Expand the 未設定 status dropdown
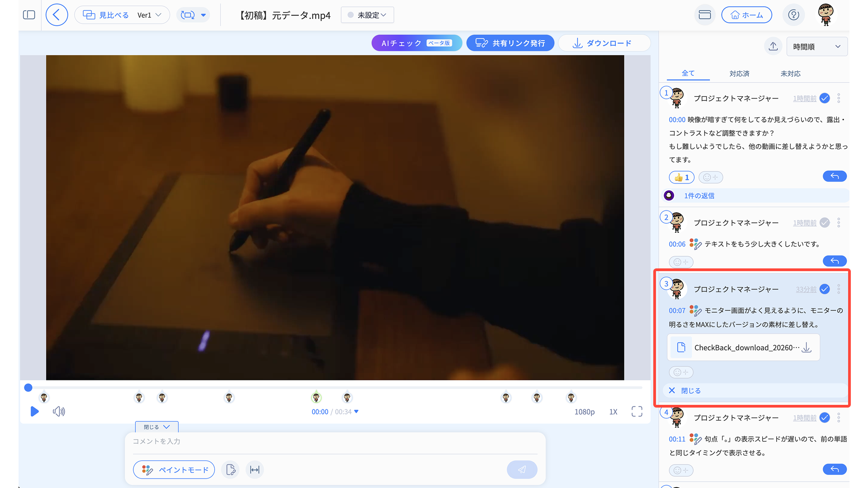Viewport: 868px width, 488px height. pos(367,15)
